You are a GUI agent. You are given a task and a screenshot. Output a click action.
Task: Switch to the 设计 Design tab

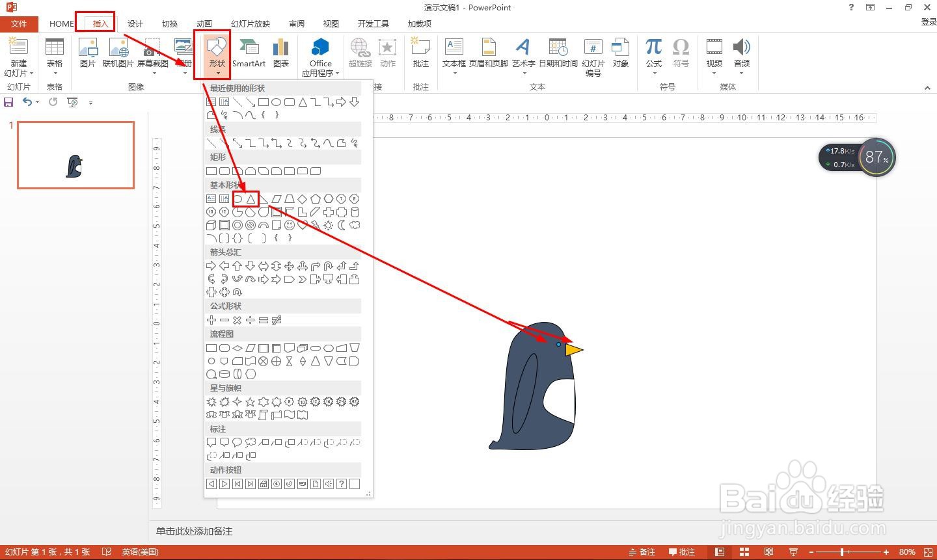(135, 23)
